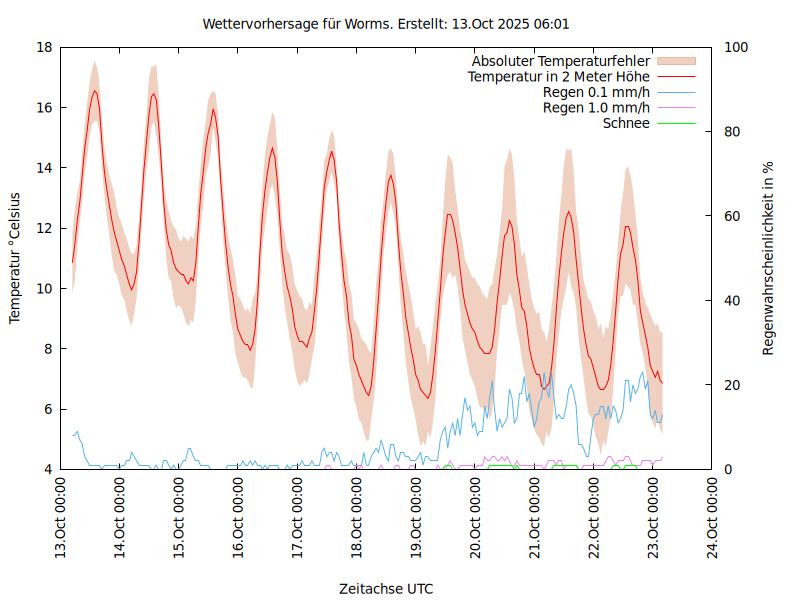This screenshot has height=600, width=800.
Task: Click the 18 tick on temperature axis
Action: click(x=44, y=47)
